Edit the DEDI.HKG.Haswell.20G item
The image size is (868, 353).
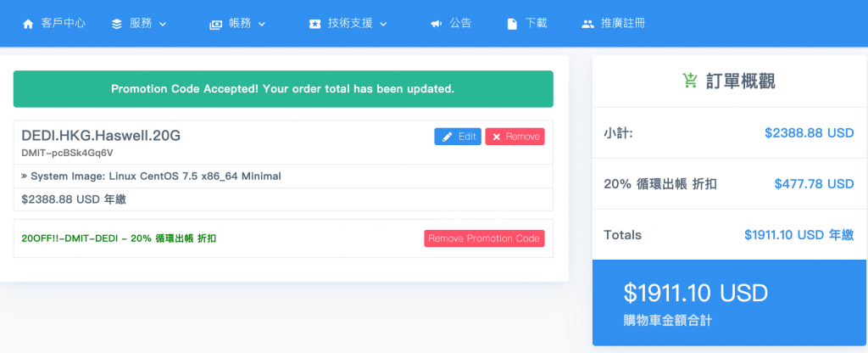[x=458, y=137]
